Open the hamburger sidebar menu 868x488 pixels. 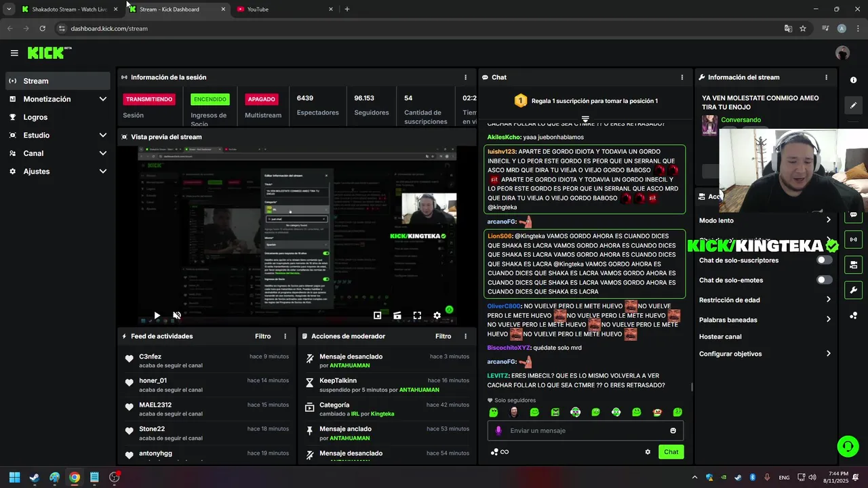[14, 53]
